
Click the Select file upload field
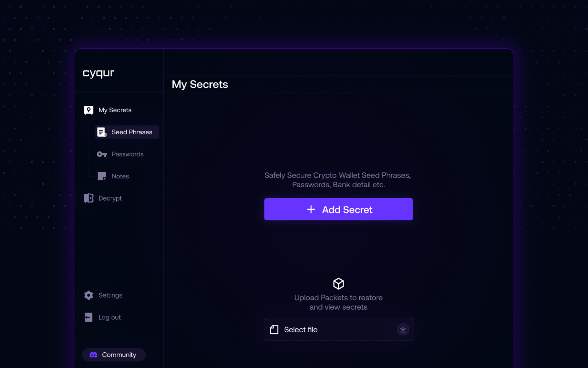tap(338, 329)
